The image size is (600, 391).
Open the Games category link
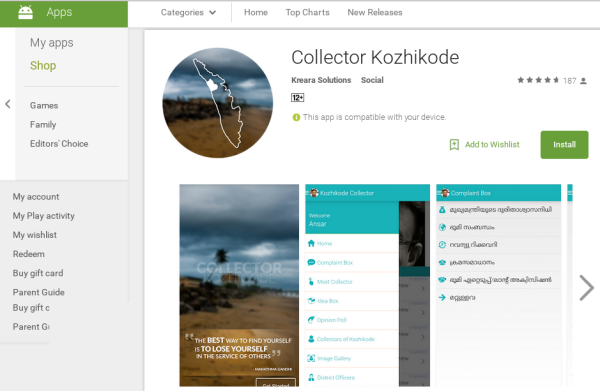(x=44, y=106)
